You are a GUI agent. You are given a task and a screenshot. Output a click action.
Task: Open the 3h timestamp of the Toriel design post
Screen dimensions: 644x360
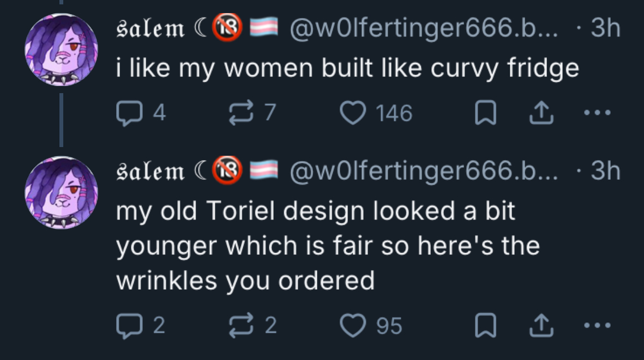[605, 172]
